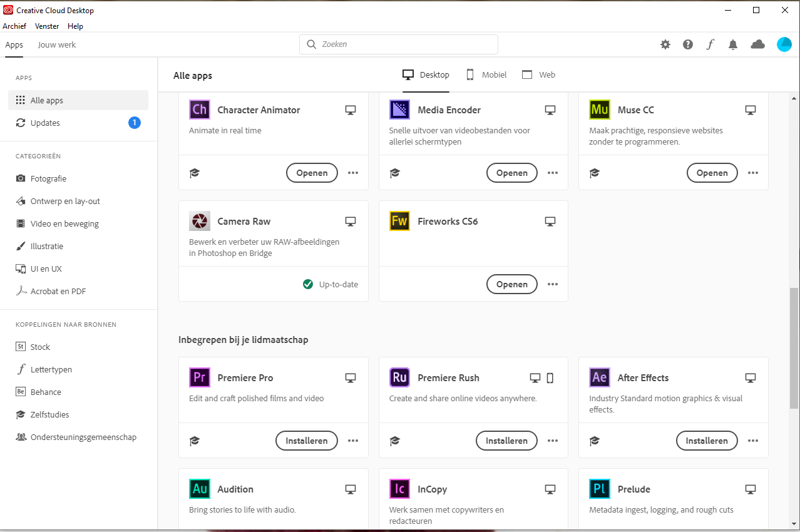
Task: Click Installeren for Premiere Rush
Action: pyautogui.click(x=507, y=441)
